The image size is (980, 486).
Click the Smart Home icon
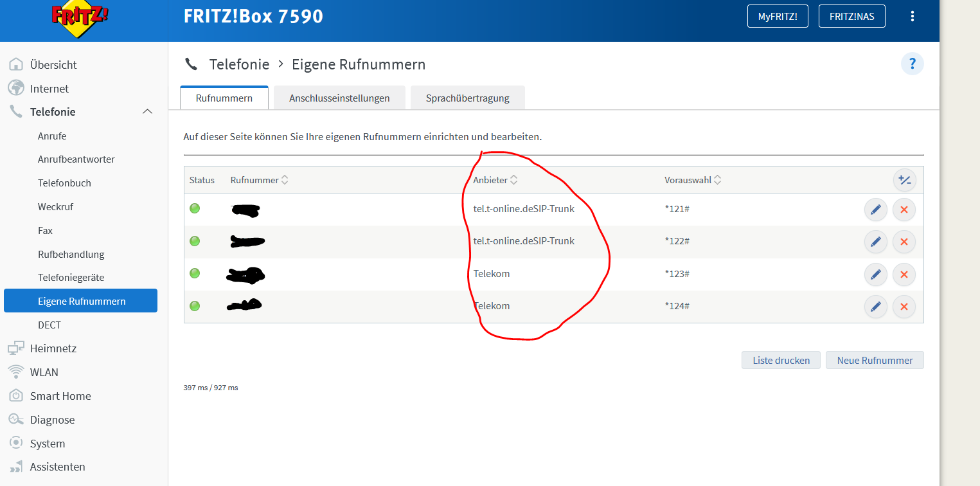pyautogui.click(x=16, y=395)
